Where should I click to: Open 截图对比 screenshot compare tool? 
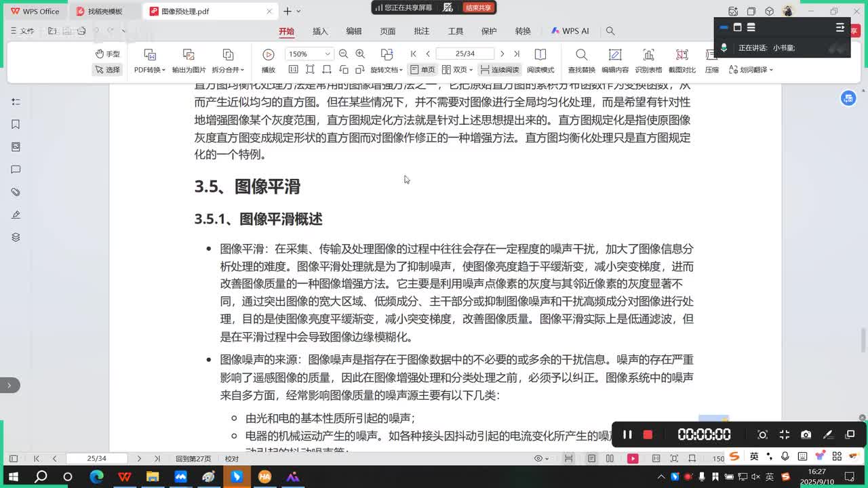coord(682,62)
